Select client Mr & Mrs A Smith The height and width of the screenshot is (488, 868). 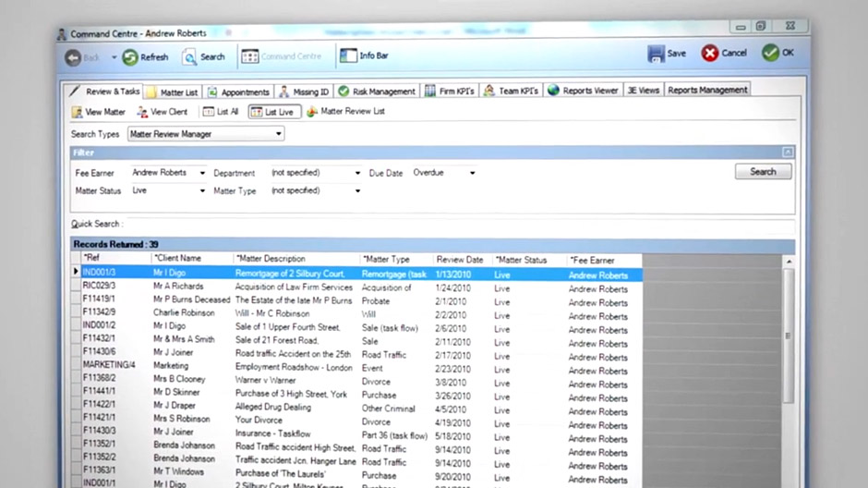click(184, 339)
